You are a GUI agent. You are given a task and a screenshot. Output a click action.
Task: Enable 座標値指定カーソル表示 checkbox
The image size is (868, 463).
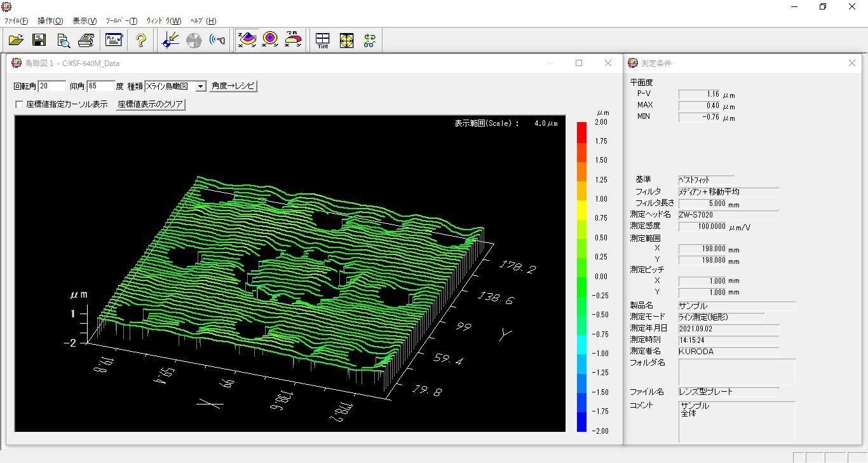[x=19, y=105]
